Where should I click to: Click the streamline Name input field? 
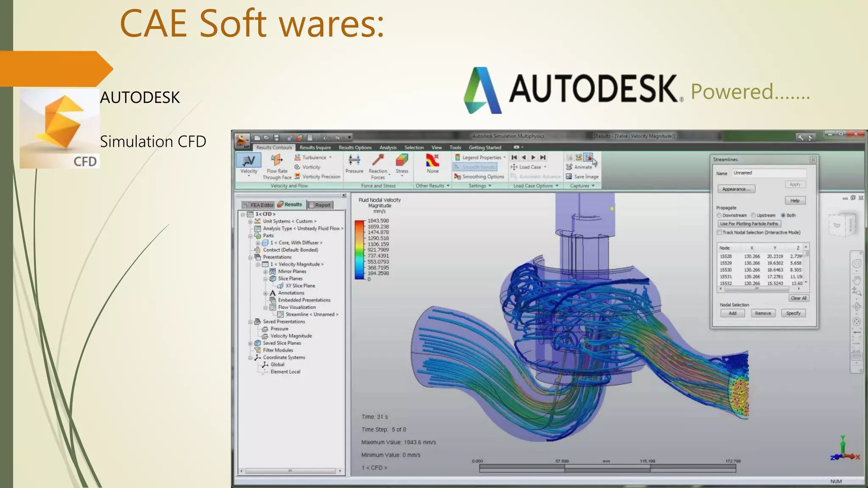tap(769, 173)
